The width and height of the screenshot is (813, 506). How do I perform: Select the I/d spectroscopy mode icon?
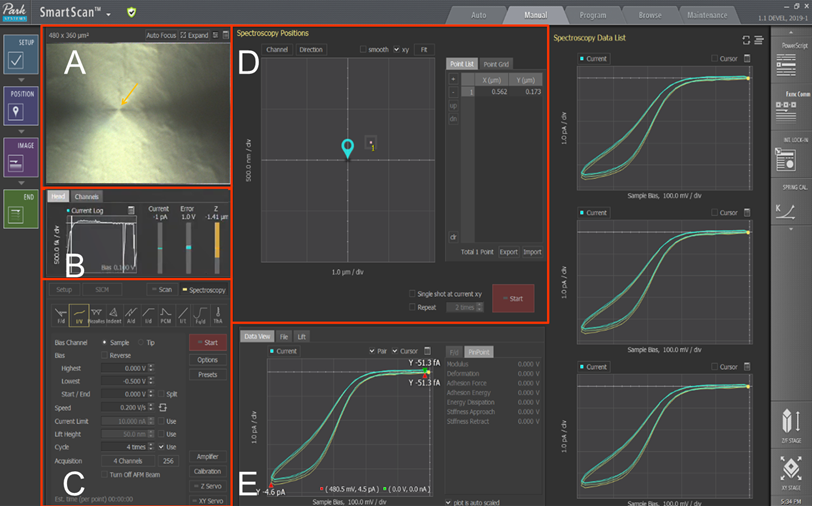point(148,315)
